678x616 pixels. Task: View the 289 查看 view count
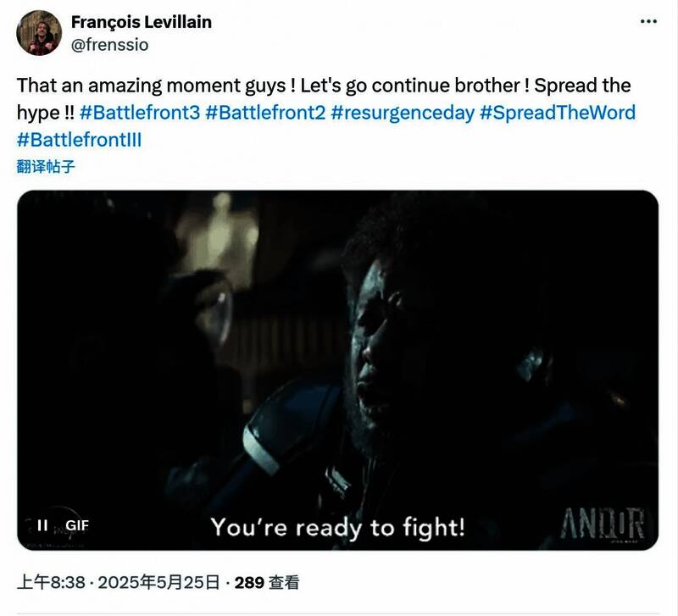pos(267,582)
